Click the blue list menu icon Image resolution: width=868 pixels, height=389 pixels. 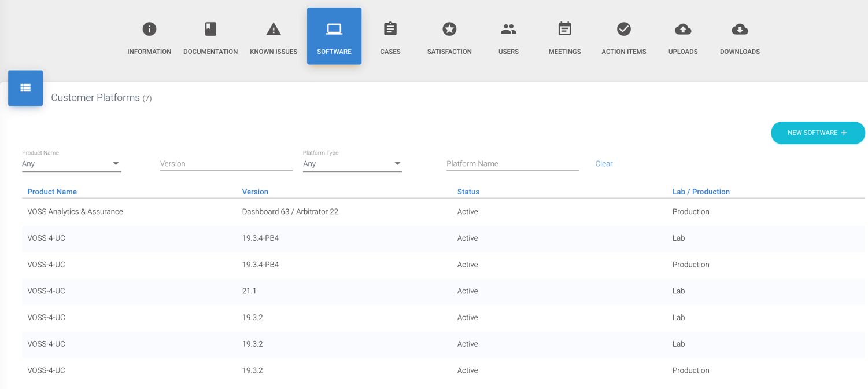tap(25, 88)
